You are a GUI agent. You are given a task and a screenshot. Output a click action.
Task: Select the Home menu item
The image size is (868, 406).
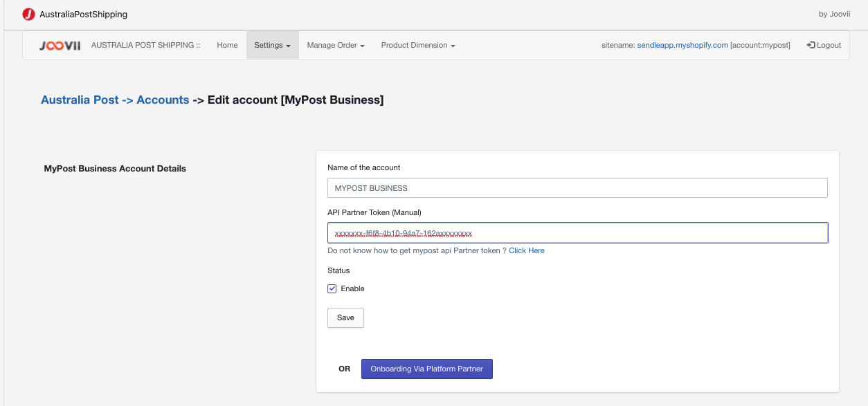[x=227, y=44]
